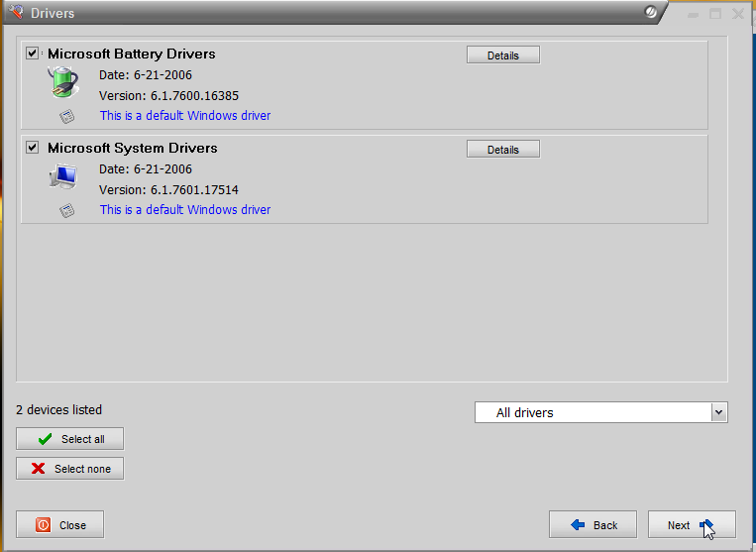The width and height of the screenshot is (756, 552).
Task: Go Back to the previous step
Action: point(593,525)
